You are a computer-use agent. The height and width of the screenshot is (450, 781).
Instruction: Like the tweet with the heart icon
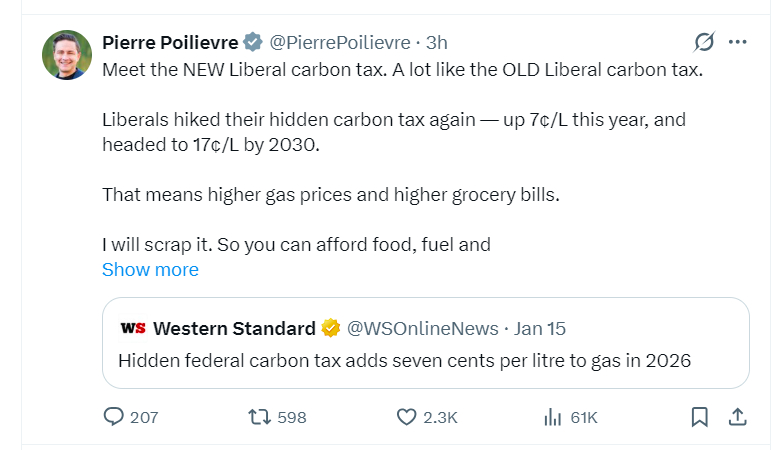407,417
